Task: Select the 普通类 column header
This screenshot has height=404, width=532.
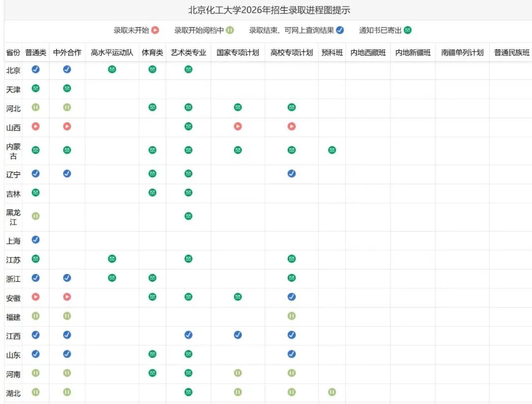Action: pos(35,53)
